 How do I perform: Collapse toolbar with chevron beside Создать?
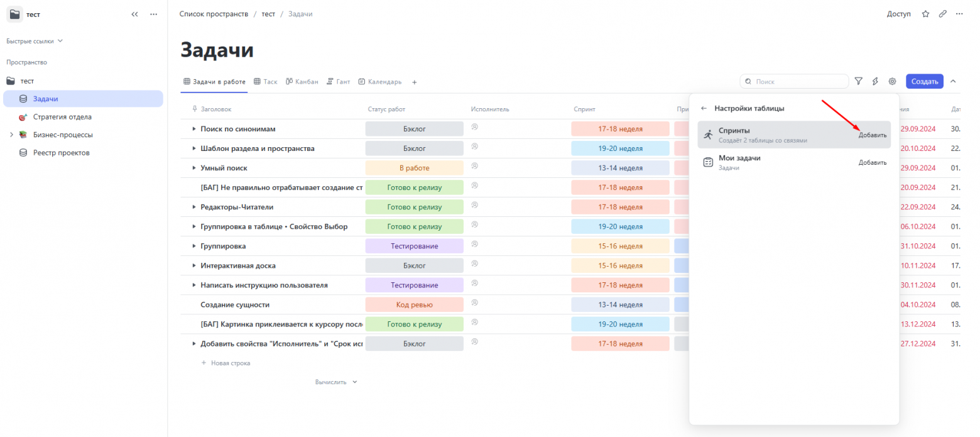(x=953, y=81)
